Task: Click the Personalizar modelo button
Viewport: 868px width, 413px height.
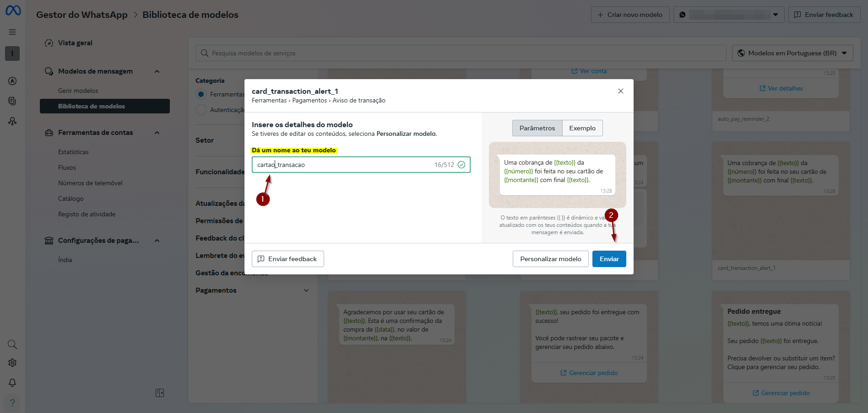Action: pos(550,259)
